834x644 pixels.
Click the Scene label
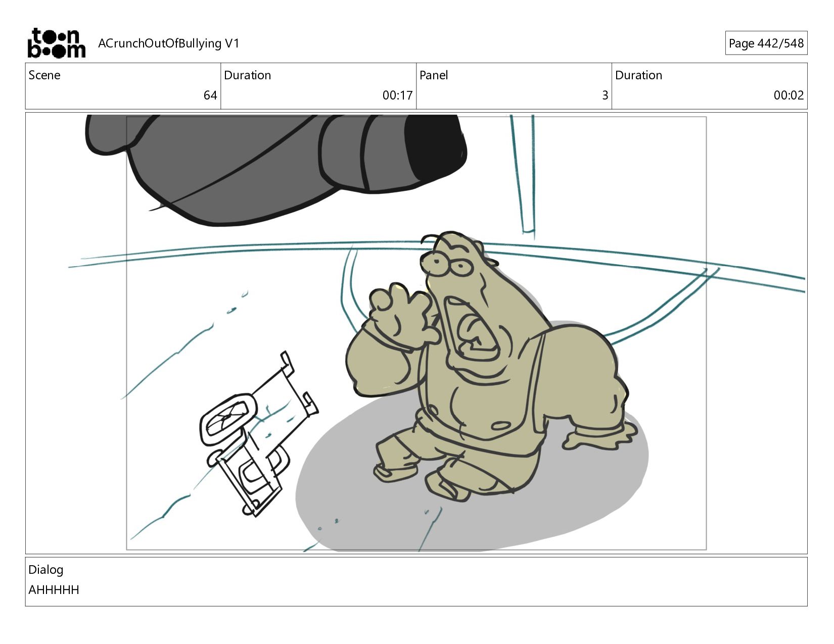coord(44,75)
